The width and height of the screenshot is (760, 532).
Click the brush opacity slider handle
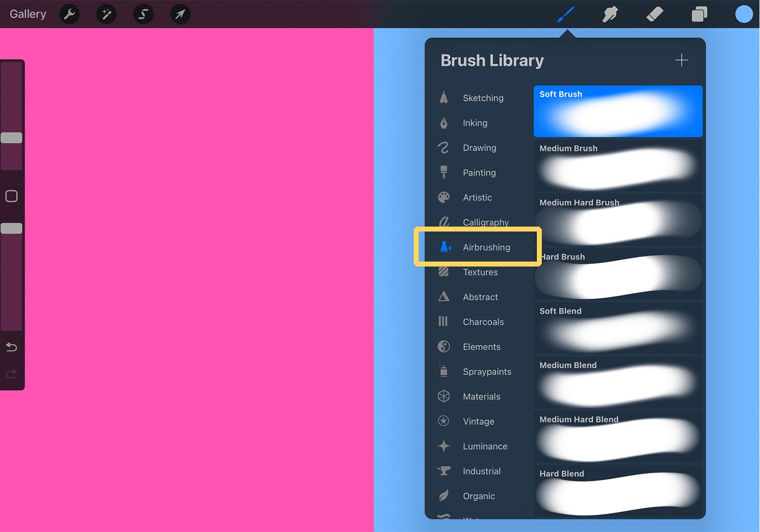(x=11, y=229)
